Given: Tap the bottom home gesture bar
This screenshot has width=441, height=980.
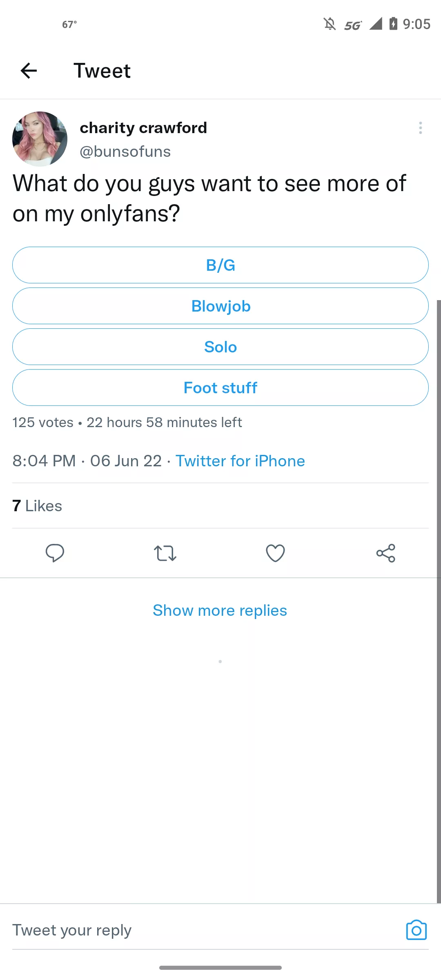Looking at the screenshot, I should [x=220, y=967].
